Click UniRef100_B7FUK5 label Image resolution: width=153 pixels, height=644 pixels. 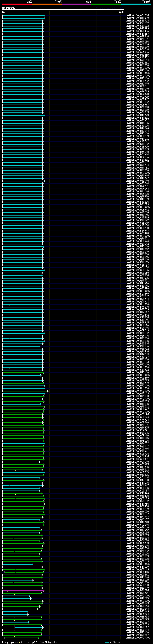[x=137, y=307]
